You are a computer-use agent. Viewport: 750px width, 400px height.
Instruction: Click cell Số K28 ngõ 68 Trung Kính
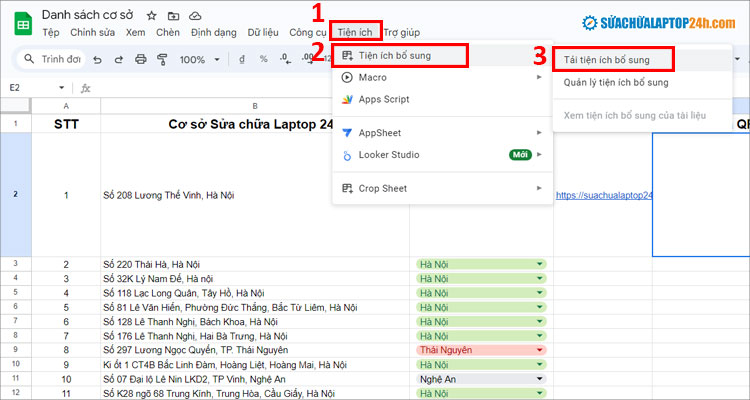[x=255, y=394]
